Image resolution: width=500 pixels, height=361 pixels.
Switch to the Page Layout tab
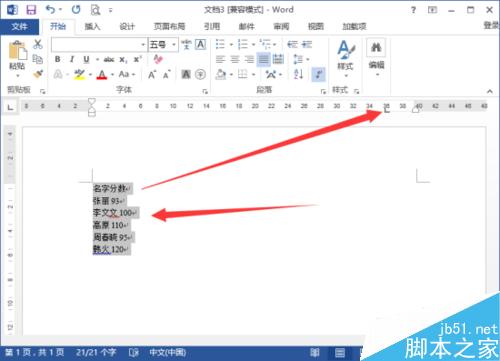169,26
